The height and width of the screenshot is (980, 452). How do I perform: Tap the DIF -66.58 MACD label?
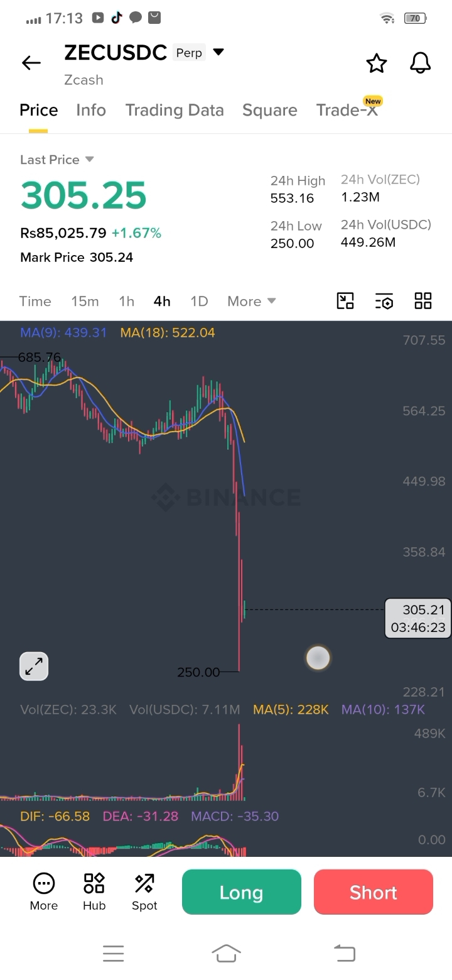pos(55,816)
